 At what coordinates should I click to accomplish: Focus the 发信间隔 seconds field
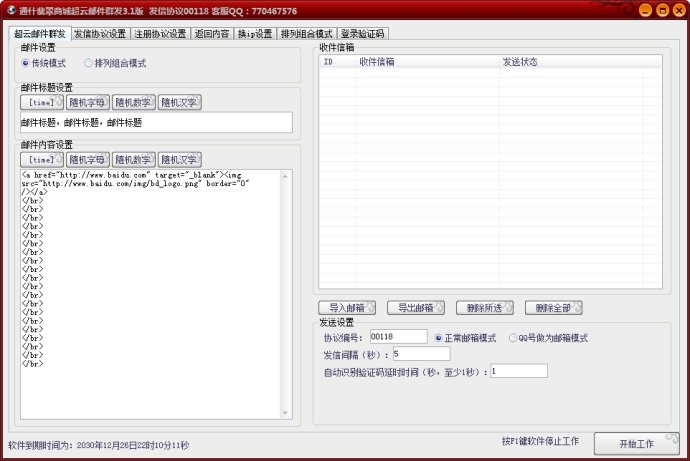[x=421, y=354]
